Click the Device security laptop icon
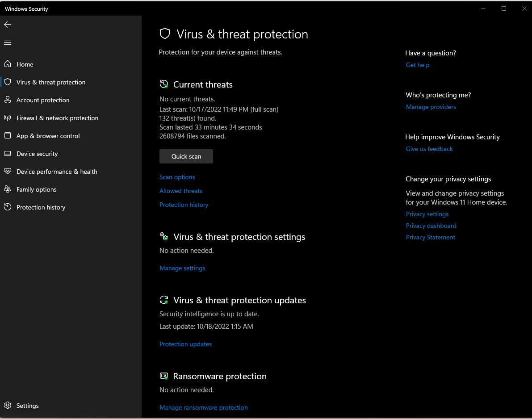This screenshot has width=532, height=419. pyautogui.click(x=8, y=154)
